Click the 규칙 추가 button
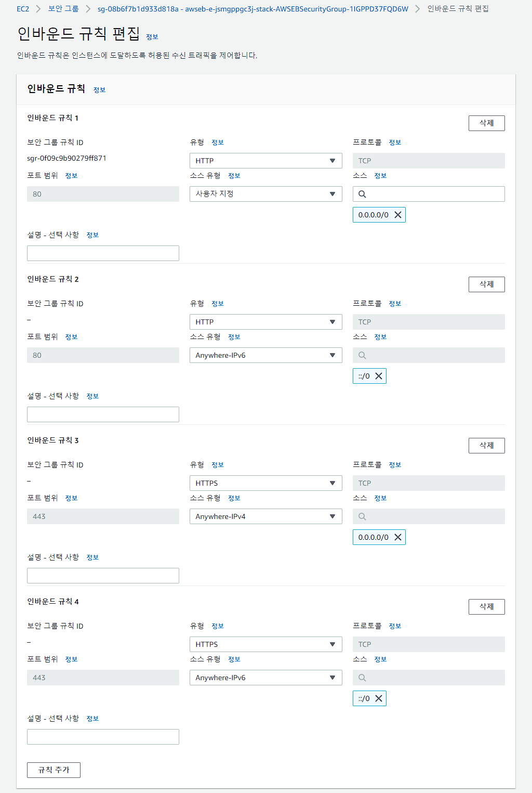Screen dimensions: 532x793 click(54, 770)
